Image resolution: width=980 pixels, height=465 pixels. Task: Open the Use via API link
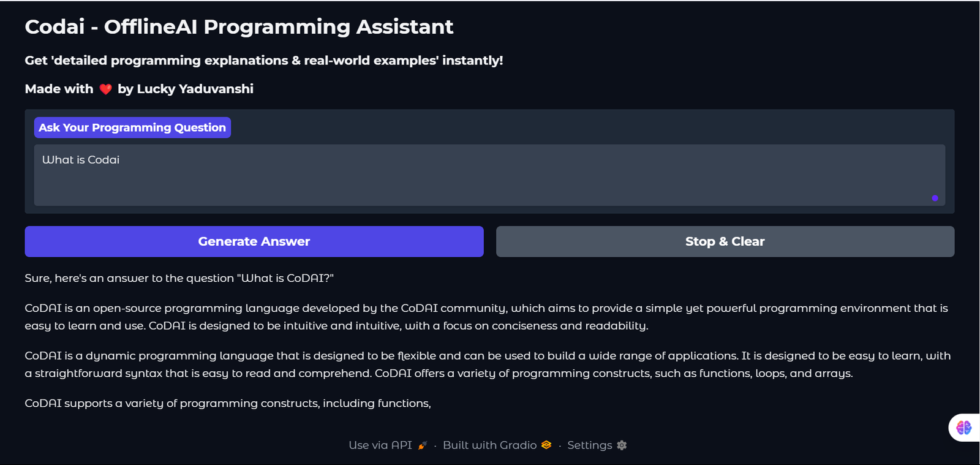coord(380,445)
